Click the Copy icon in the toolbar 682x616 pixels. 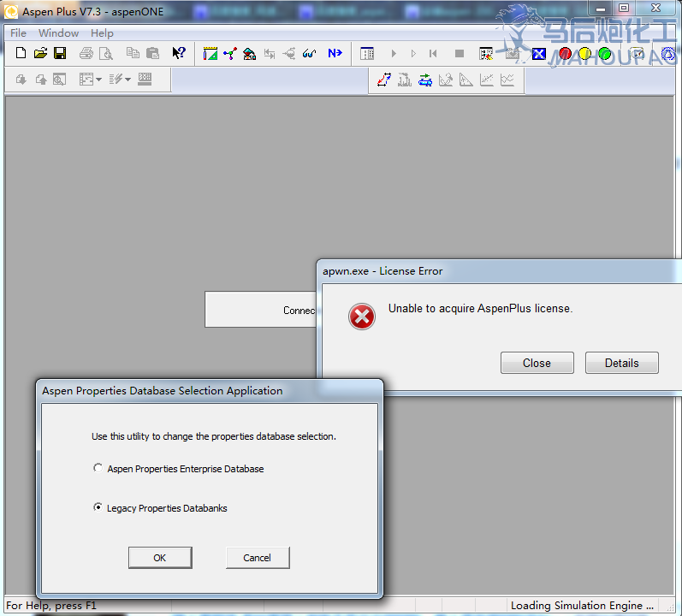coord(133,53)
